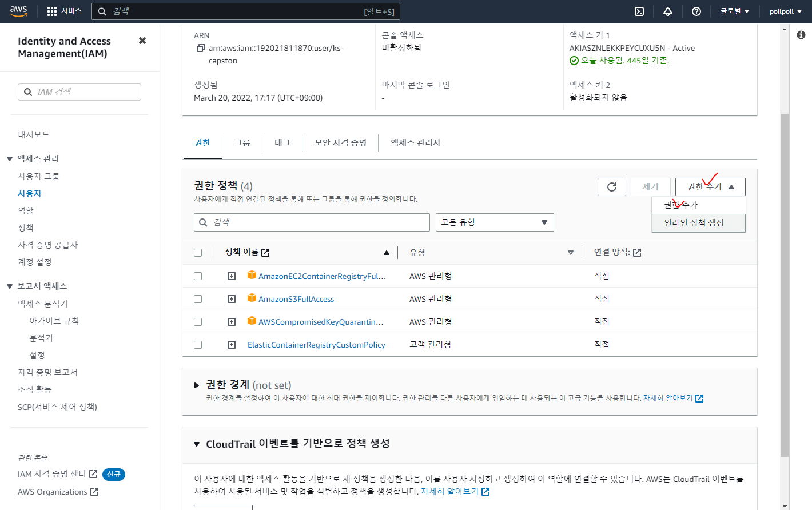Screen dimensions: 812x510
Task: Focus the top AWS 검색 bar
Action: tap(246, 11)
